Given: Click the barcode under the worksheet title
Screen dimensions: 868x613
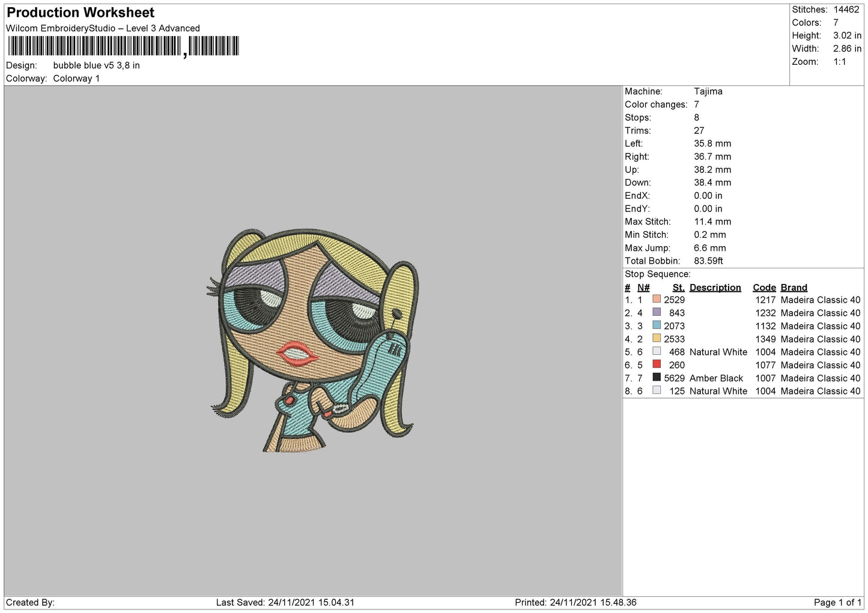Looking at the screenshot, I should click(124, 46).
